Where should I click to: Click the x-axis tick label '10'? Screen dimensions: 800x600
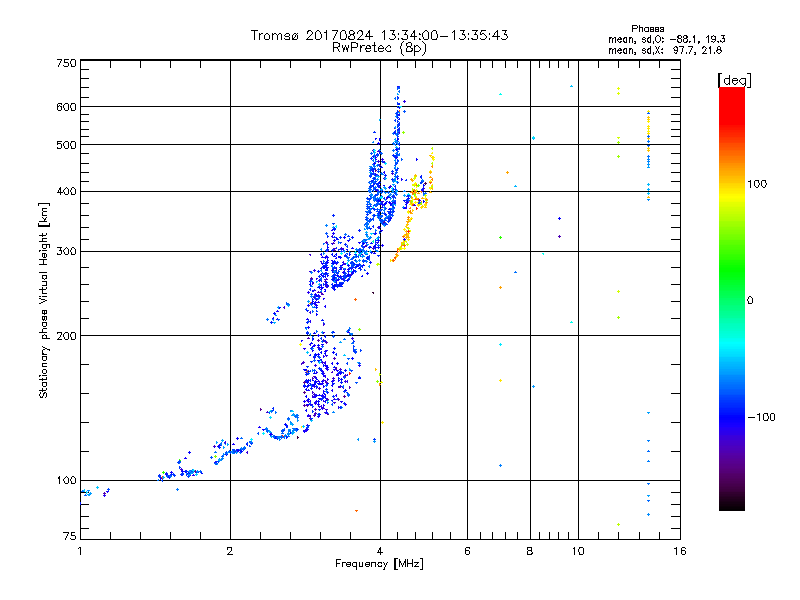(x=578, y=551)
